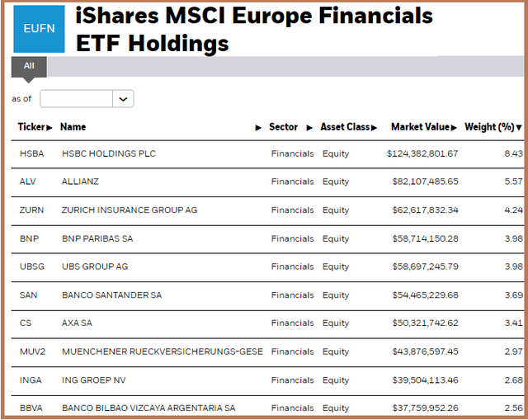Open the 'as of' date dropdown arrow
The height and width of the screenshot is (420, 528).
click(123, 99)
